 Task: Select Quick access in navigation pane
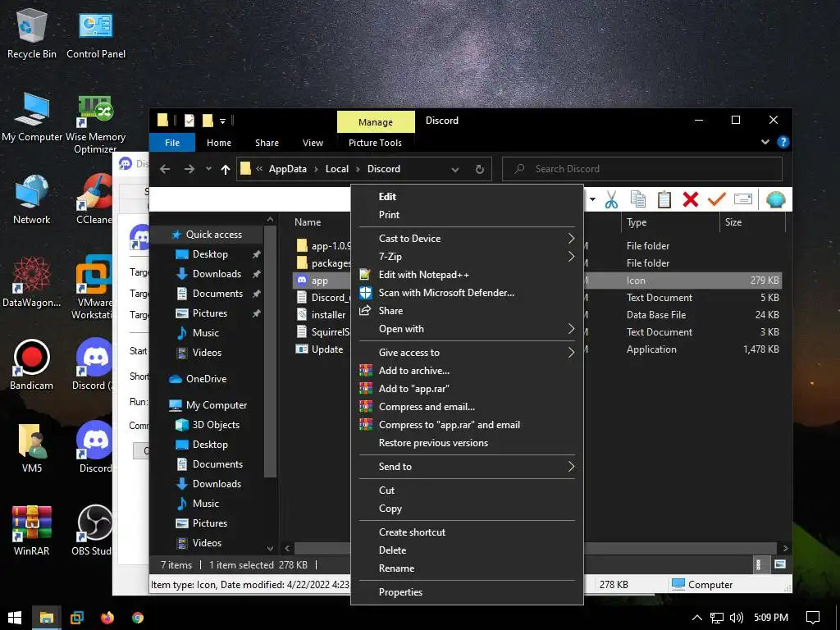(214, 235)
